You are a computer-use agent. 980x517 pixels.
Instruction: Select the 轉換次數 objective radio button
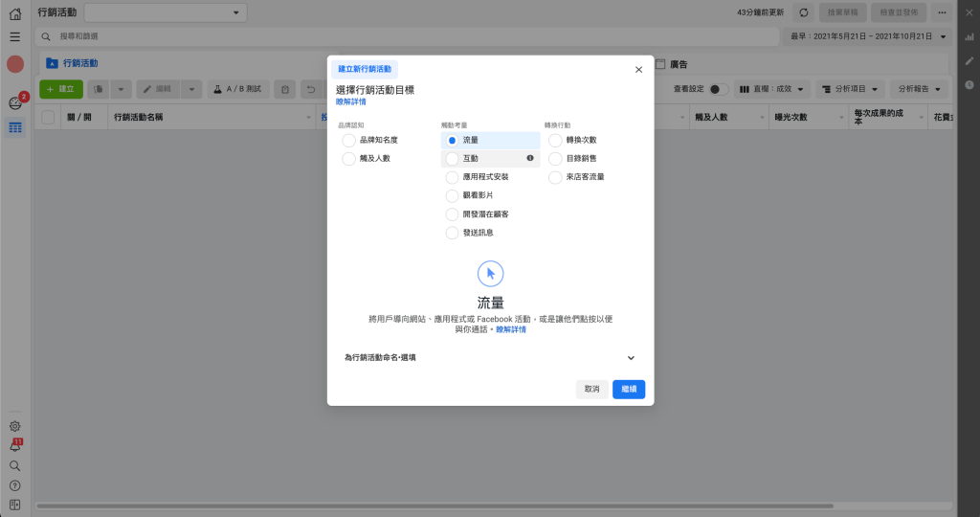[556, 140]
